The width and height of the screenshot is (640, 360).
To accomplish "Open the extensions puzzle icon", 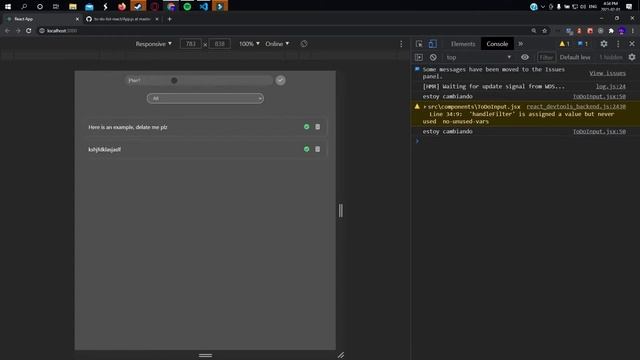I will (611, 31).
